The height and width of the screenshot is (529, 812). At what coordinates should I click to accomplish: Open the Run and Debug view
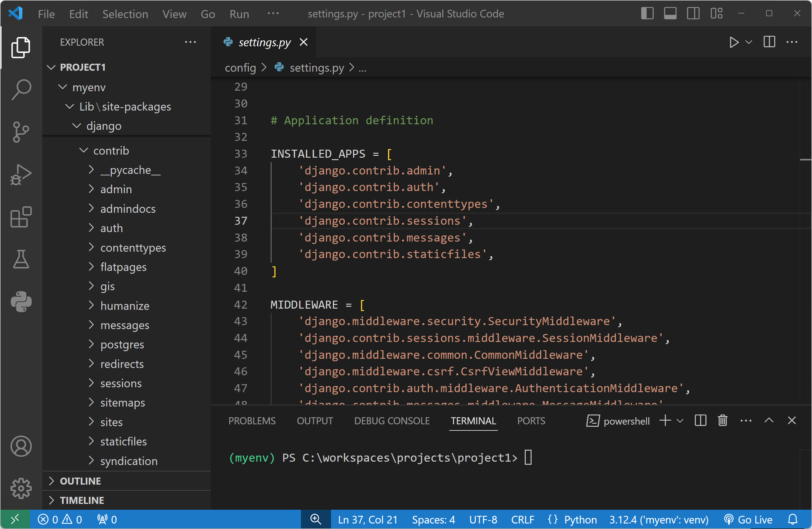[21, 174]
